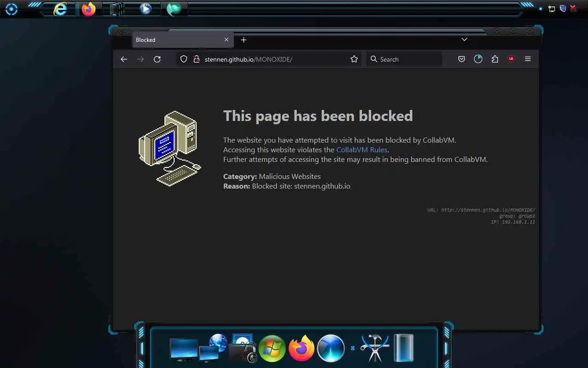Launch the media player from top bar

click(x=146, y=9)
